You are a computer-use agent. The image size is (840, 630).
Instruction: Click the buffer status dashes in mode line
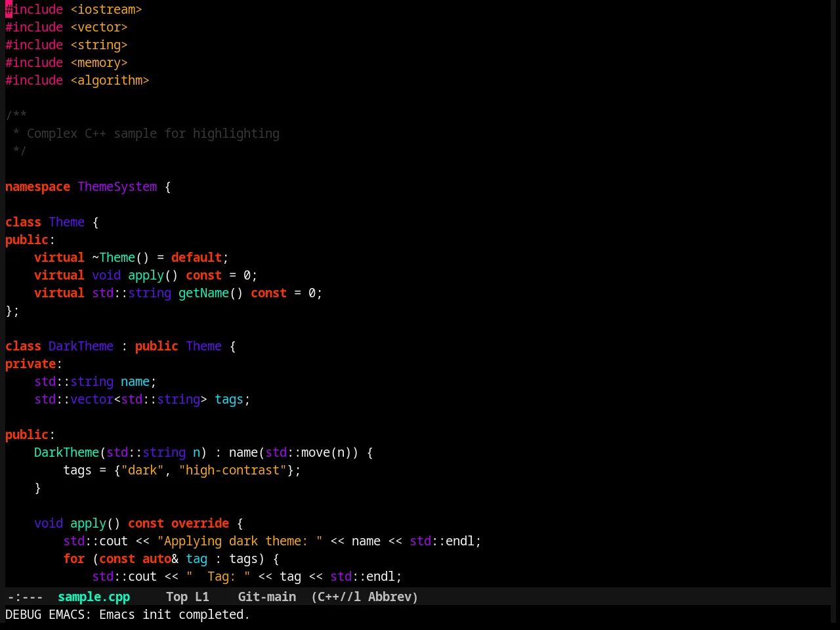[25, 597]
